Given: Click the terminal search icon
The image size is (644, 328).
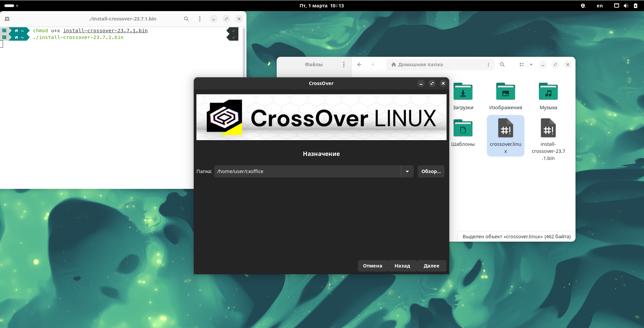Looking at the screenshot, I should point(186,19).
